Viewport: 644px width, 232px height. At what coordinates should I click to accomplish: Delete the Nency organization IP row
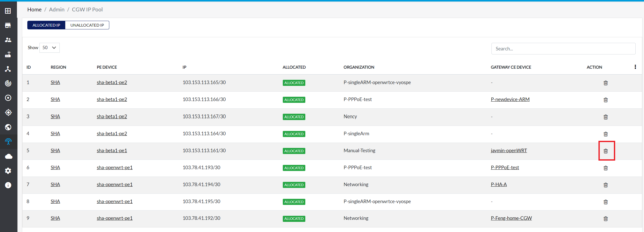(606, 117)
